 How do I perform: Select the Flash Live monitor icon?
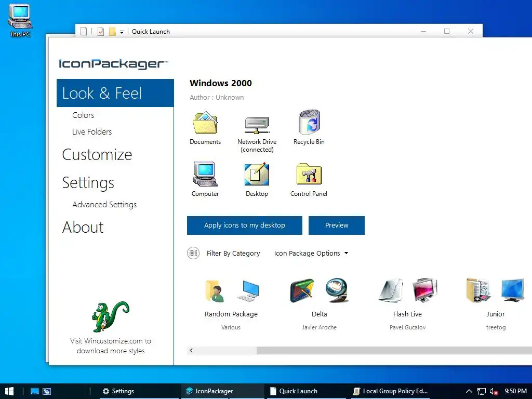(x=425, y=291)
